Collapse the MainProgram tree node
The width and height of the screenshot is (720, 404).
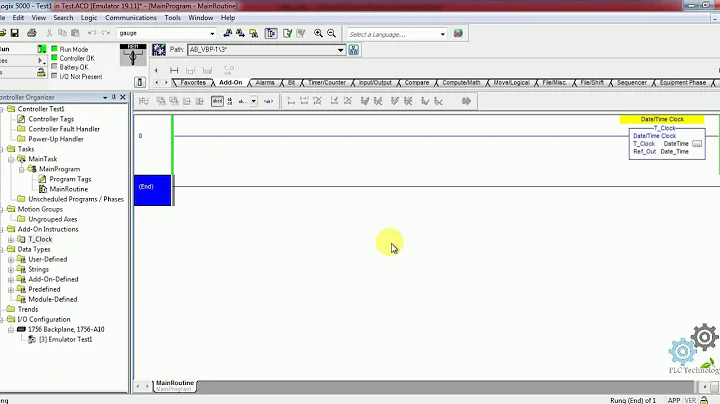[21, 169]
